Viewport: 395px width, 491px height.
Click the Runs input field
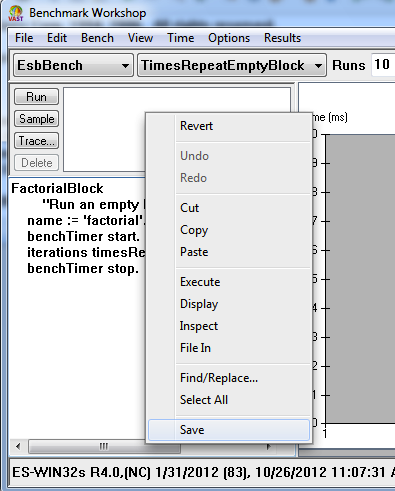coord(383,64)
